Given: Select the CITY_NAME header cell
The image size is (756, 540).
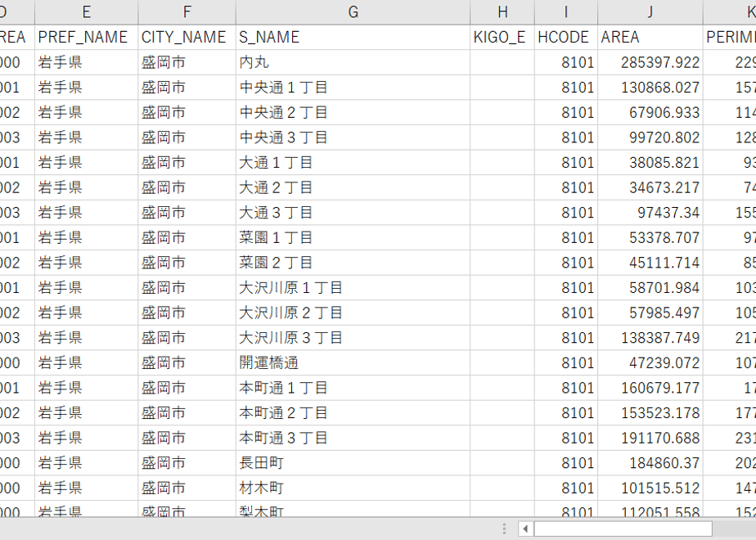Looking at the screenshot, I should 187,37.
